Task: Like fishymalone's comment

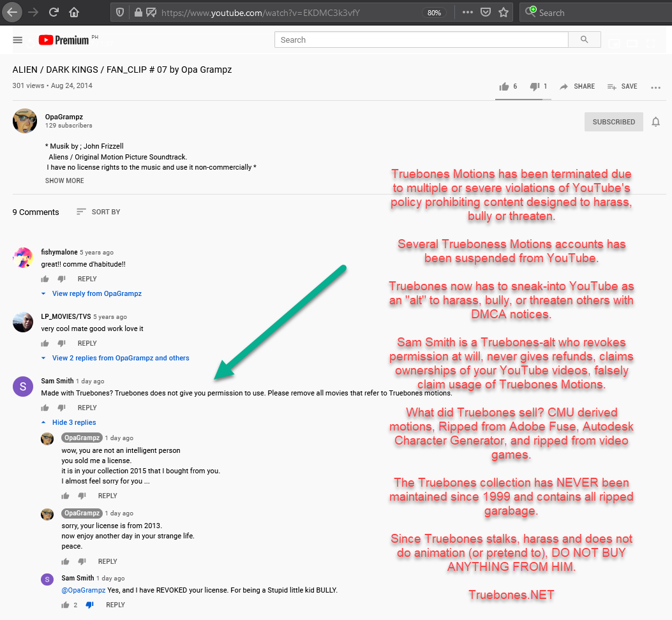Action: coord(45,279)
